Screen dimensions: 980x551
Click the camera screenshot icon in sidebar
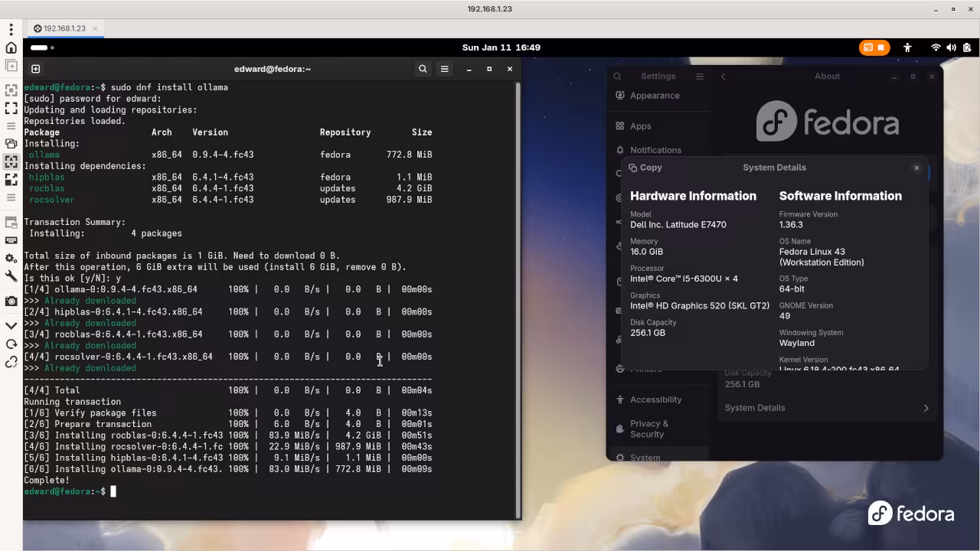(11, 302)
